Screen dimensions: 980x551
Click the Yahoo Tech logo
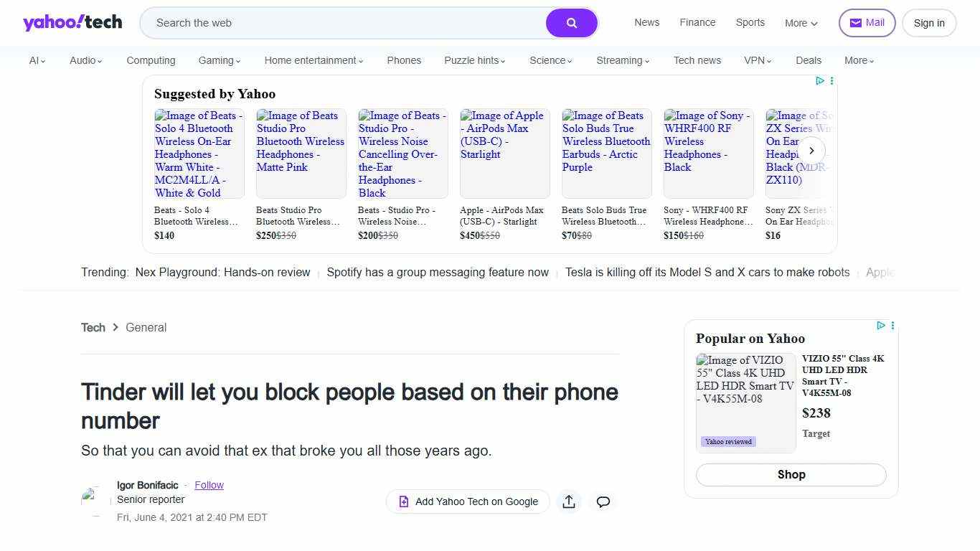[x=72, y=22]
